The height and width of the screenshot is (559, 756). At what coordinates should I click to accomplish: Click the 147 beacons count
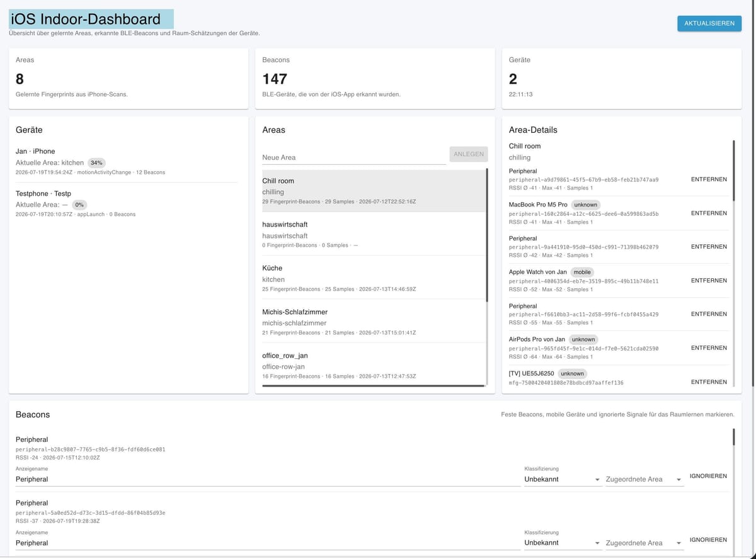275,79
